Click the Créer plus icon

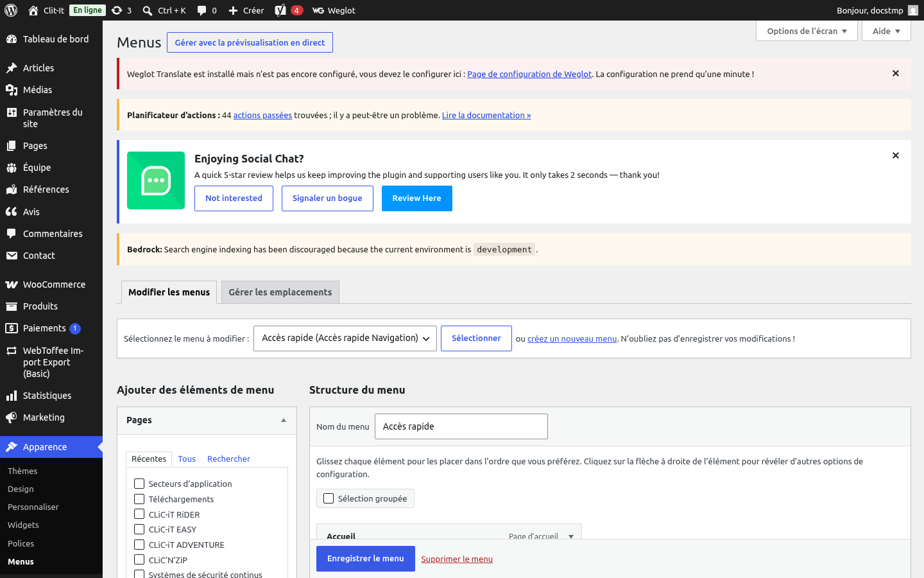point(234,10)
